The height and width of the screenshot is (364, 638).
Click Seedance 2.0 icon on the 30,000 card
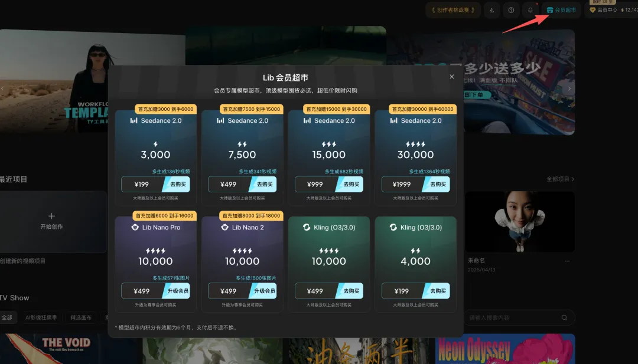pyautogui.click(x=393, y=121)
